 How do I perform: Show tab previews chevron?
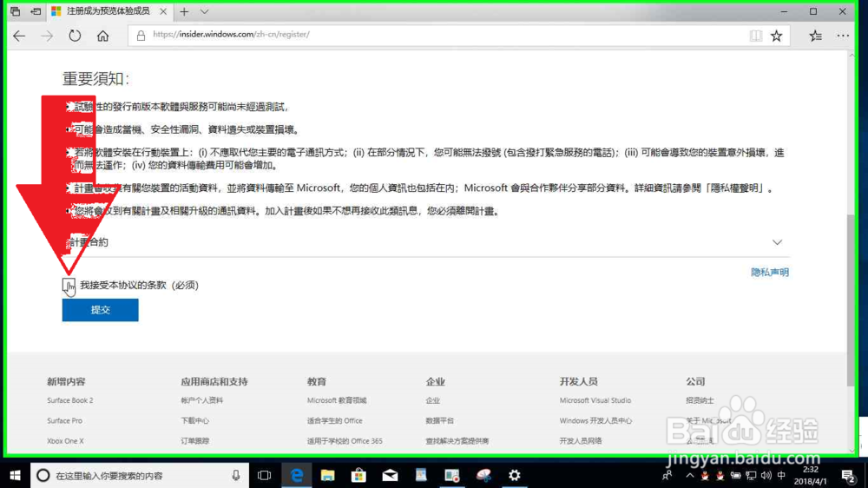click(204, 11)
